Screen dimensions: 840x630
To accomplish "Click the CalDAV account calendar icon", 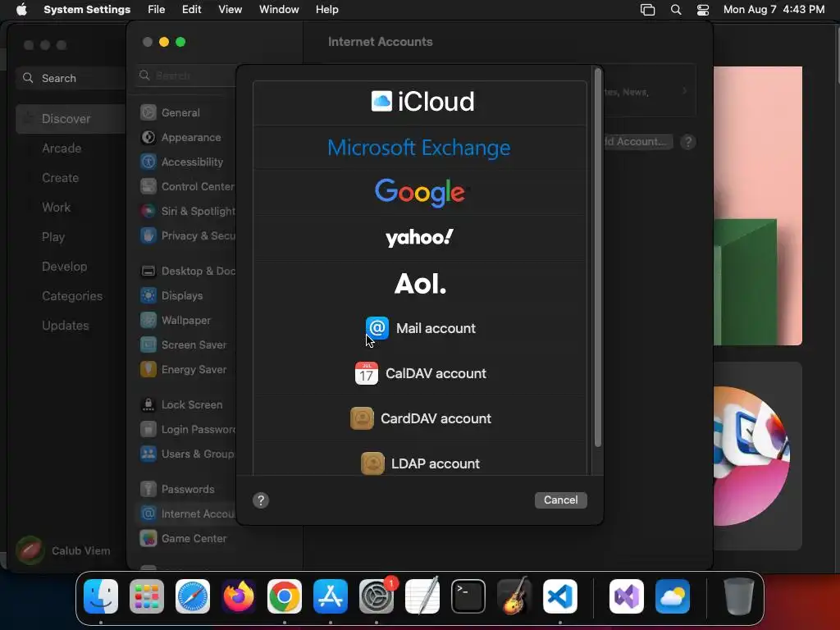I will click(367, 373).
